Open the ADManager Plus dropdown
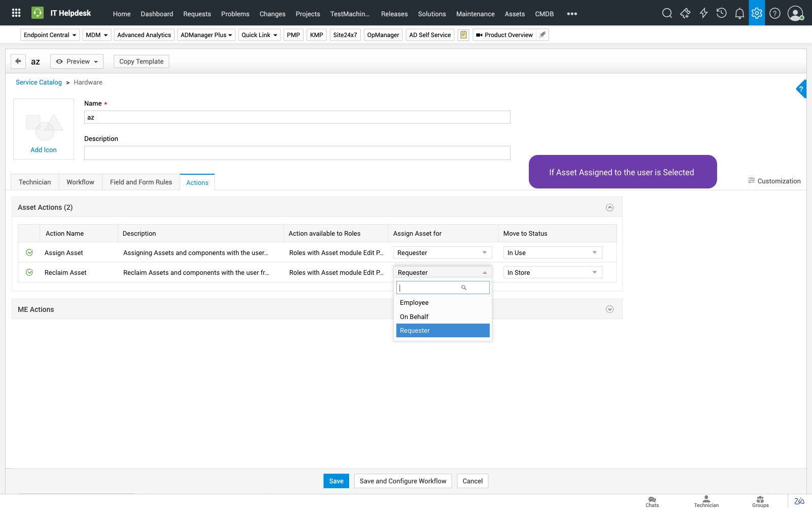The height and width of the screenshot is (508, 812). click(x=206, y=35)
